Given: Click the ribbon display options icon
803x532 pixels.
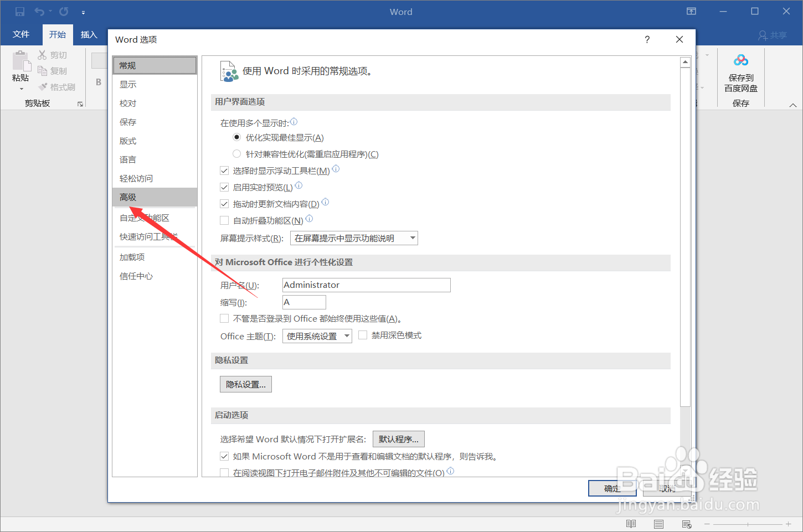Looking at the screenshot, I should [691, 12].
